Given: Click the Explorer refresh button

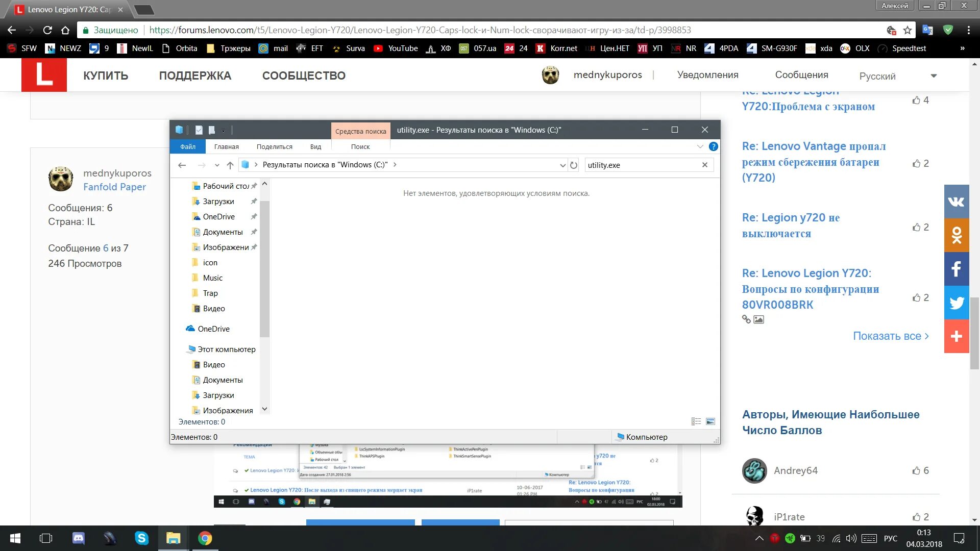Looking at the screenshot, I should 574,165.
